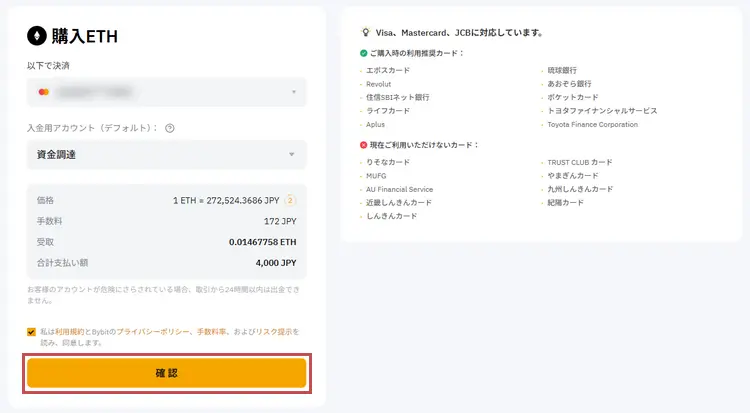
Task: Open the プライバシーポリシー link
Action: click(x=153, y=332)
